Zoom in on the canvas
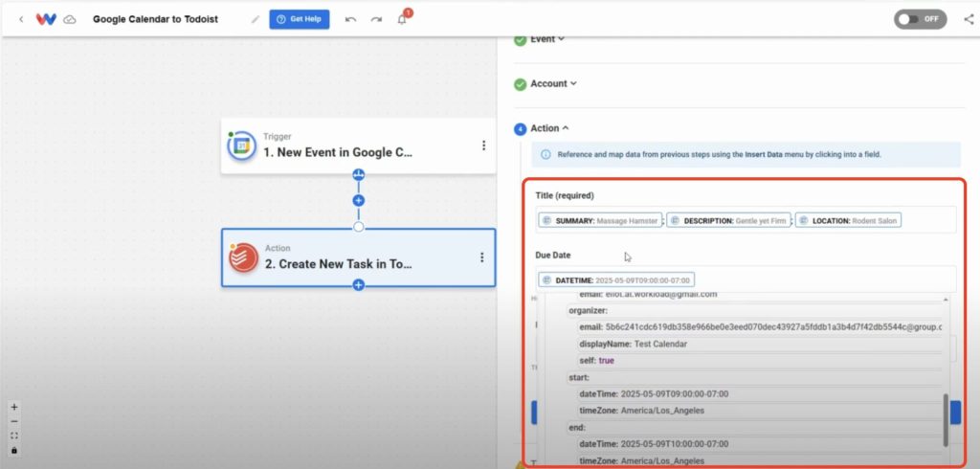The image size is (980, 469). click(14, 407)
